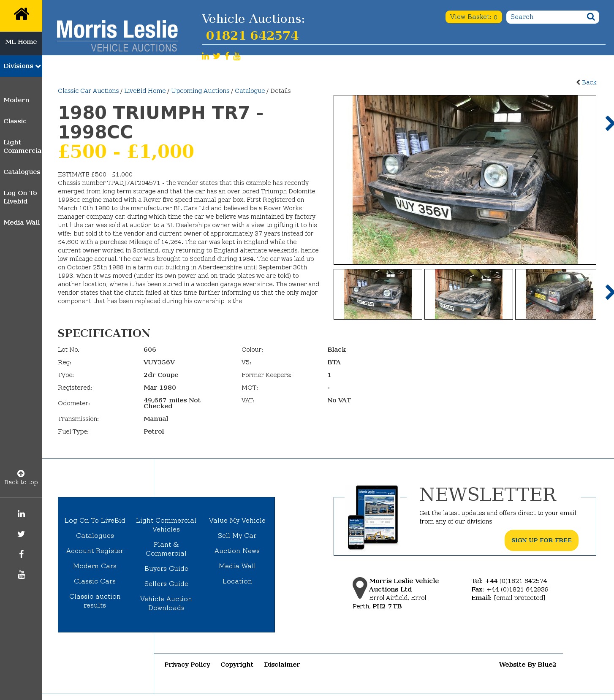Image resolution: width=614 pixels, height=700 pixels.
Task: Open Upcoming Auctions breadcrumb
Action: click(200, 91)
